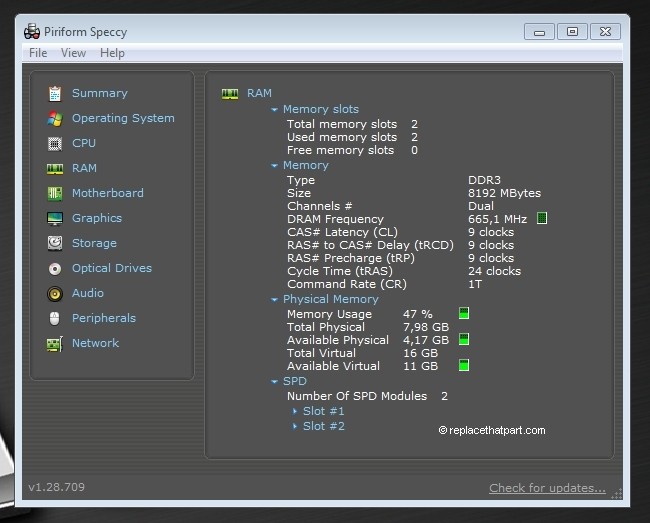Click the Network card icon

[x=55, y=344]
